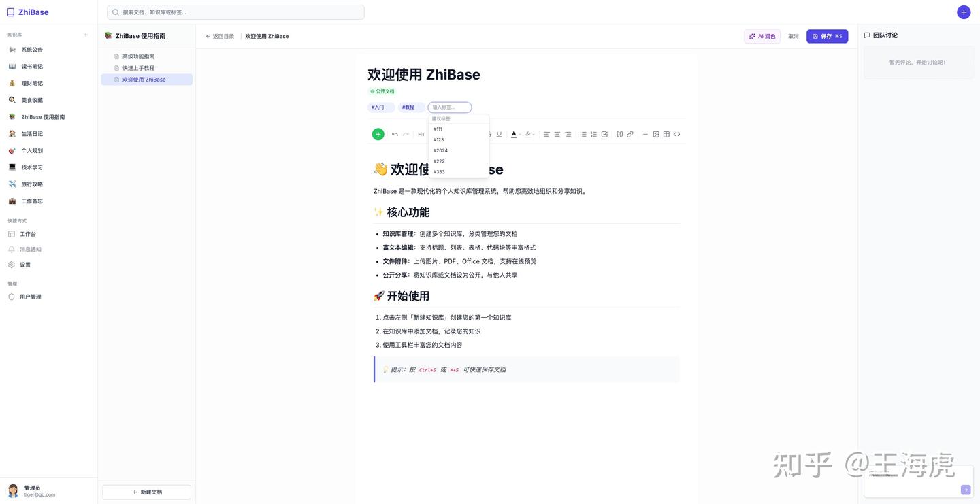Open the 快速上手教程 document
Screen dimensions: 980x504
click(147, 68)
